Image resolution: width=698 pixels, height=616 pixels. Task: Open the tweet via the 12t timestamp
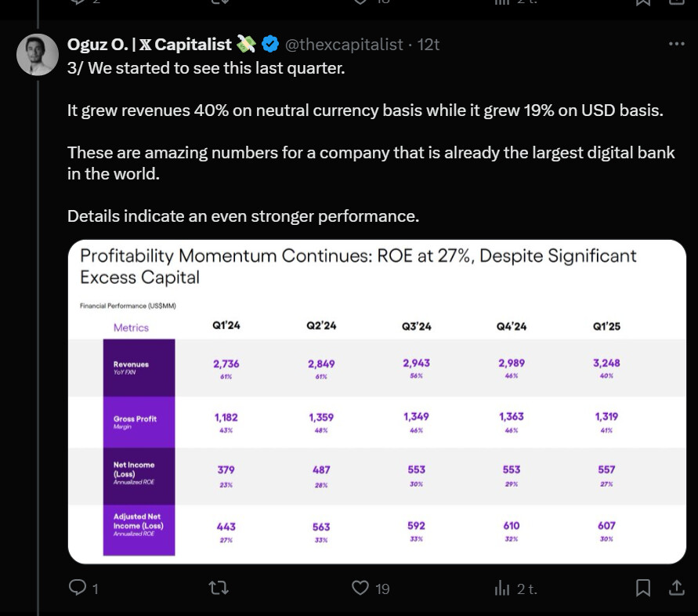tap(429, 44)
